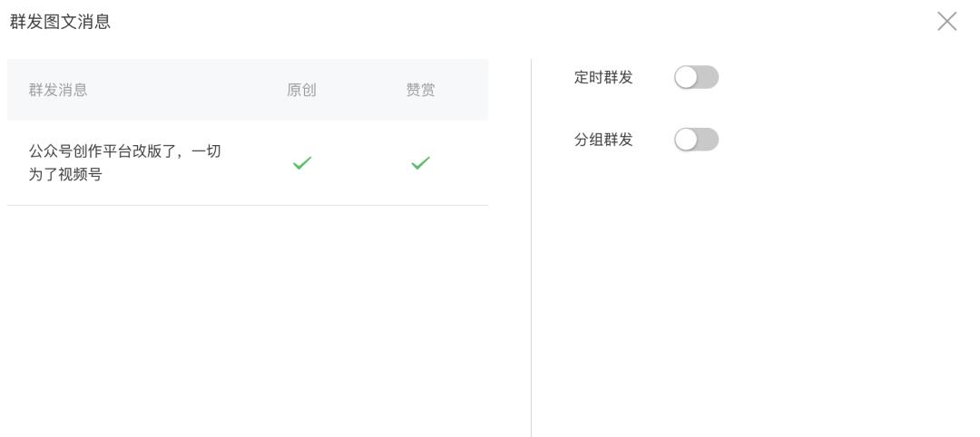
Task: Click the green checkmark under 原创
Action: click(x=302, y=163)
